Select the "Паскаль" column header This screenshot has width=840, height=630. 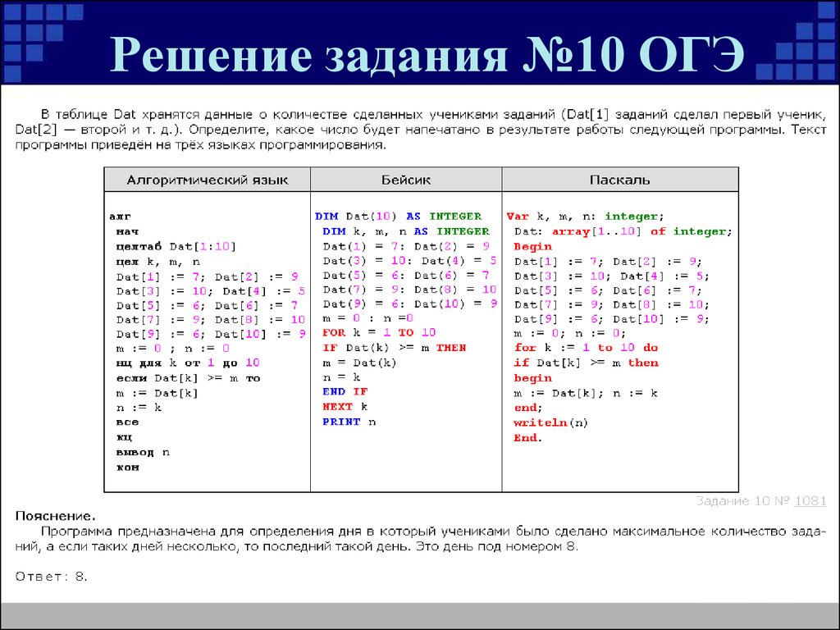[x=620, y=180]
